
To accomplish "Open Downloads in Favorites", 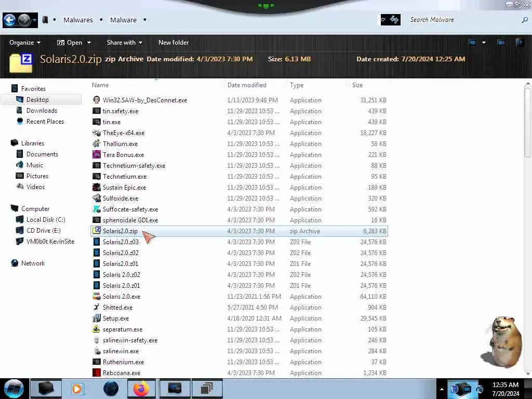I will click(42, 111).
